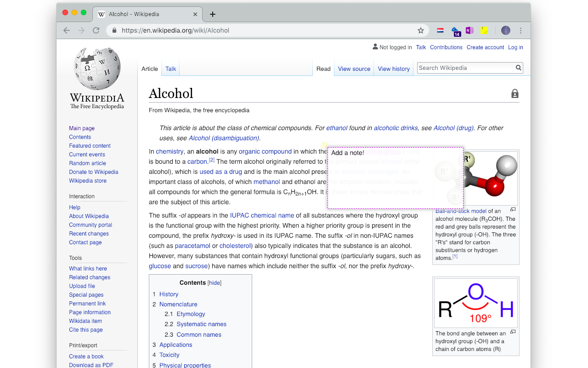Image resolution: width=588 pixels, height=368 pixels.
Task: Click the search magnifier icon
Action: [x=518, y=68]
